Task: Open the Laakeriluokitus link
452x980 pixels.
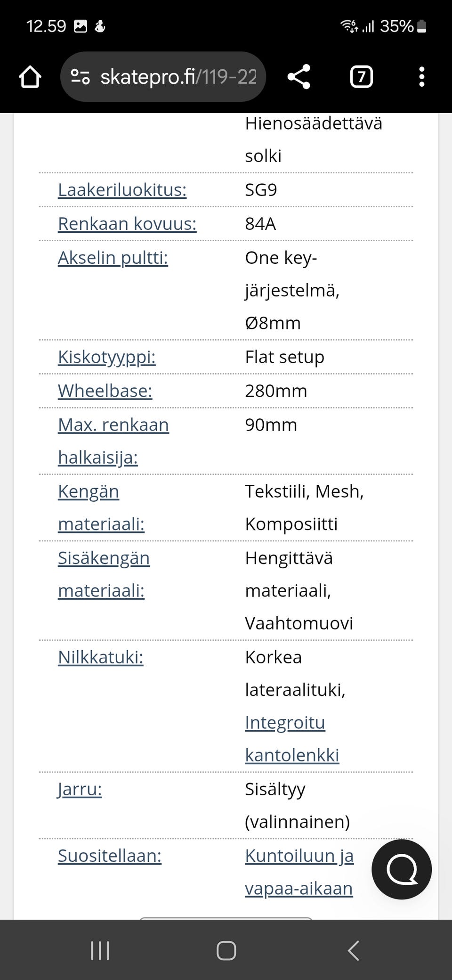Action: pyautogui.click(x=122, y=190)
